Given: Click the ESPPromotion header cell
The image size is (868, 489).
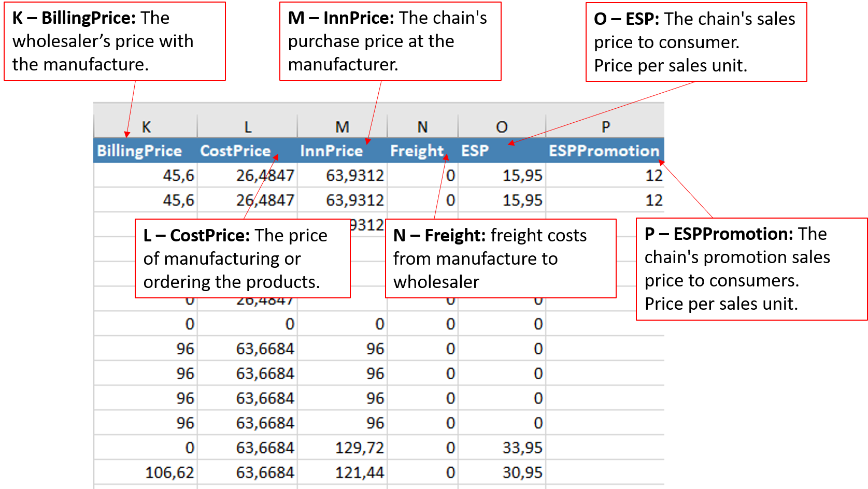Looking at the screenshot, I should point(605,151).
